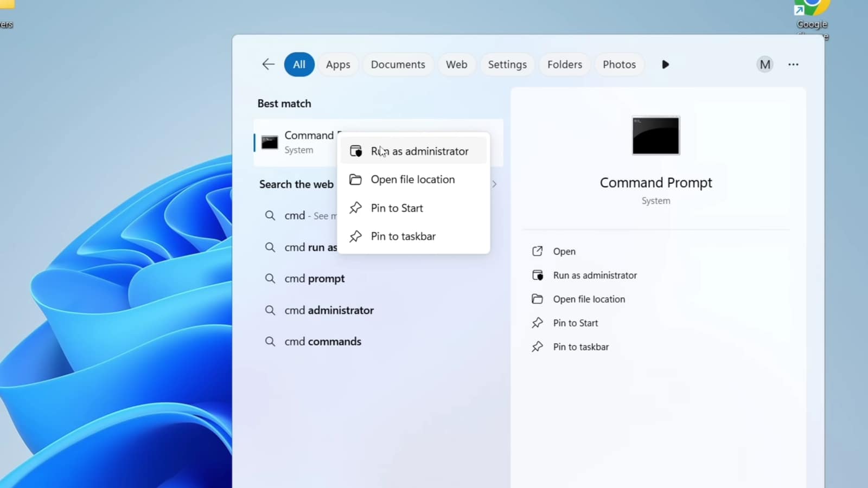Select the All filter tab
The image size is (868, 488).
coord(299,65)
